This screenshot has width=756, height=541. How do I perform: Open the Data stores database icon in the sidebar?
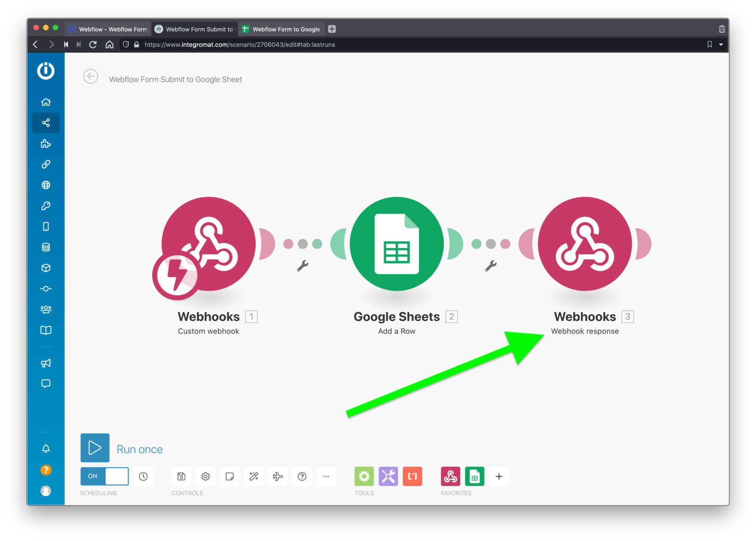coord(46,247)
